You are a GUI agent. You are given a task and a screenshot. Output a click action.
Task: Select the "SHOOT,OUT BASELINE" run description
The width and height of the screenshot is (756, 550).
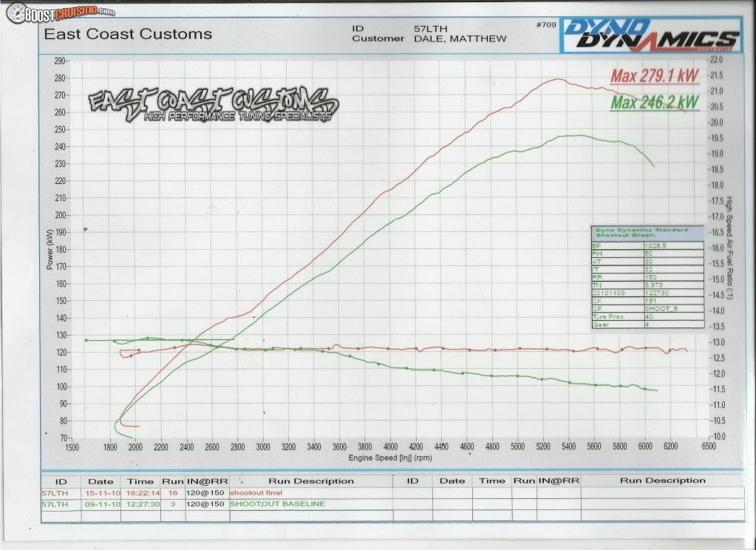pyautogui.click(x=278, y=503)
